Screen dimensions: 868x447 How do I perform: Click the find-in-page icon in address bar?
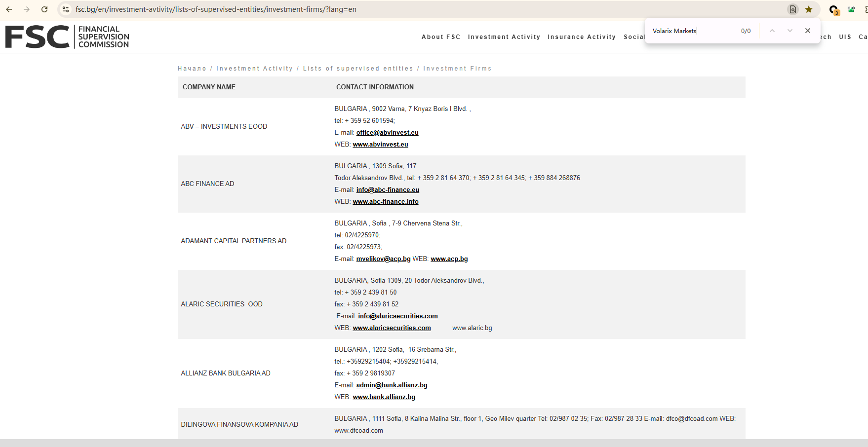pos(792,9)
